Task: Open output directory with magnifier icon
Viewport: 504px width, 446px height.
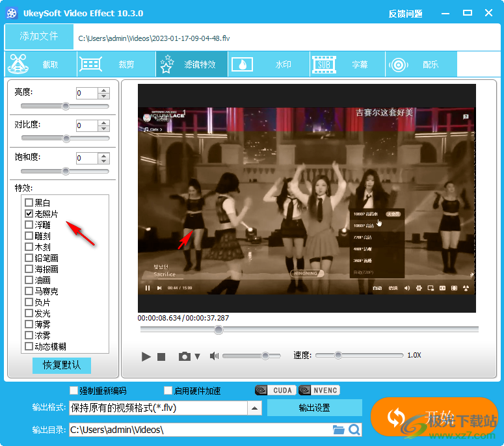Action: click(354, 430)
